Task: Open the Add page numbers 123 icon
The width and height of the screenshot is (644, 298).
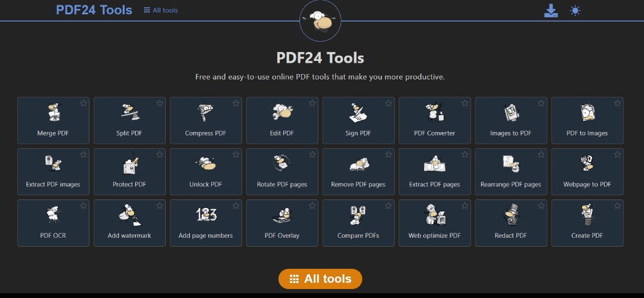Action: [x=206, y=214]
